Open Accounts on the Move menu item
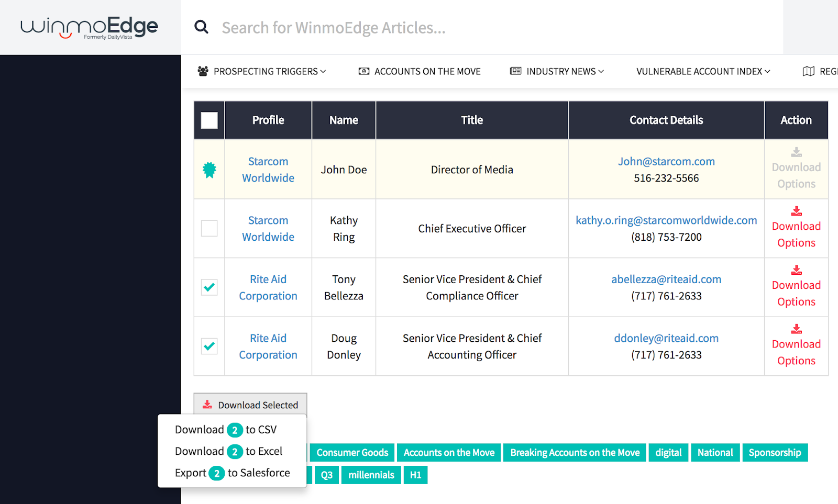 pyautogui.click(x=420, y=71)
